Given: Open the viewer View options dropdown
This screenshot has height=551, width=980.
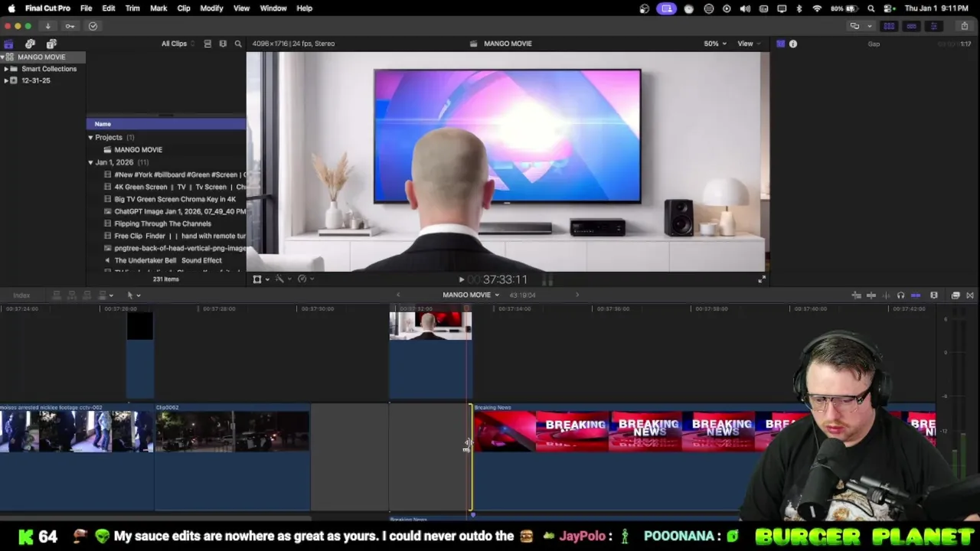Looking at the screenshot, I should [748, 44].
